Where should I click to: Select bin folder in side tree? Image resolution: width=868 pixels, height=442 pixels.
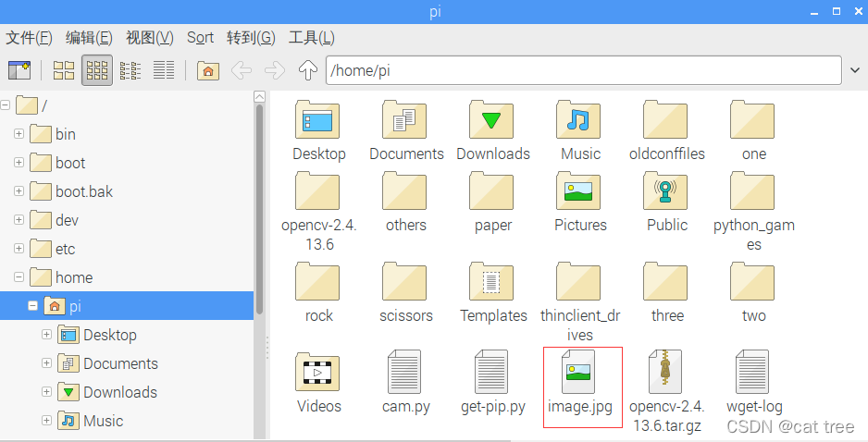53,134
